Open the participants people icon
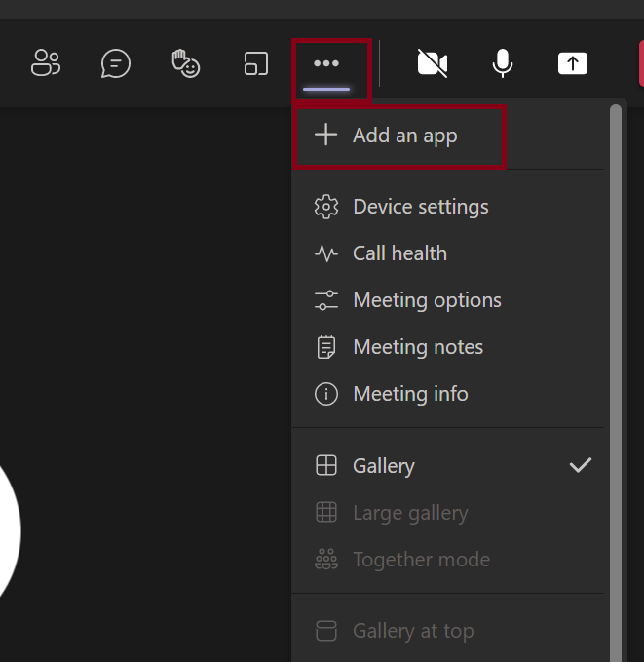This screenshot has height=662, width=644. (46, 63)
